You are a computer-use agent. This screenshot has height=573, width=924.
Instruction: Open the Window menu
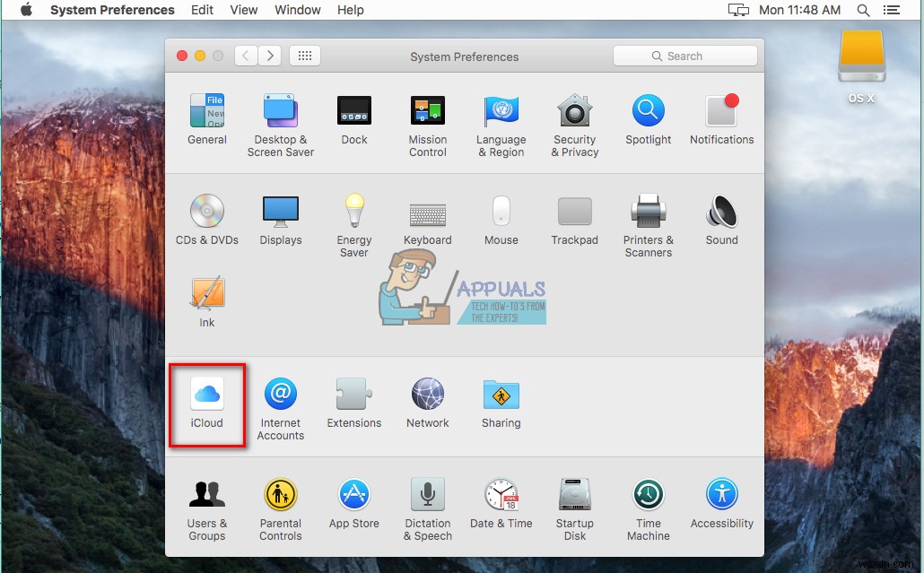click(297, 10)
